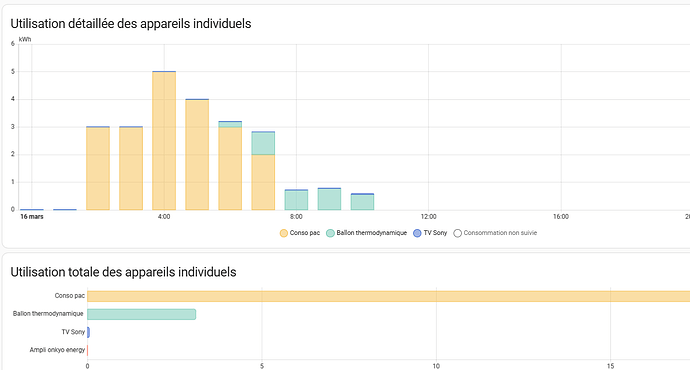Select Ballon thermodynamique total horizontal bar
The image size is (690, 370).
tap(141, 314)
